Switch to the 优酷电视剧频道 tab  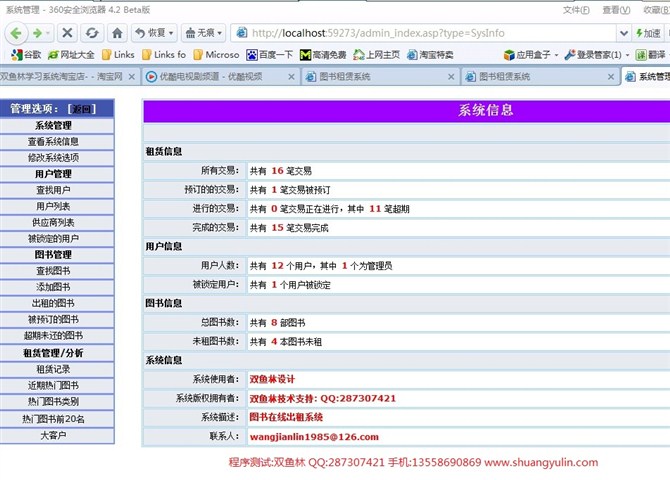[x=220, y=77]
